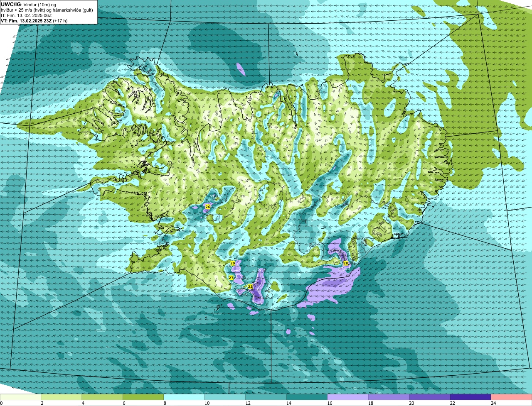Select the 8–10 m/s pale cyan swatch
The height and width of the screenshot is (406, 532).
[x=184, y=397]
